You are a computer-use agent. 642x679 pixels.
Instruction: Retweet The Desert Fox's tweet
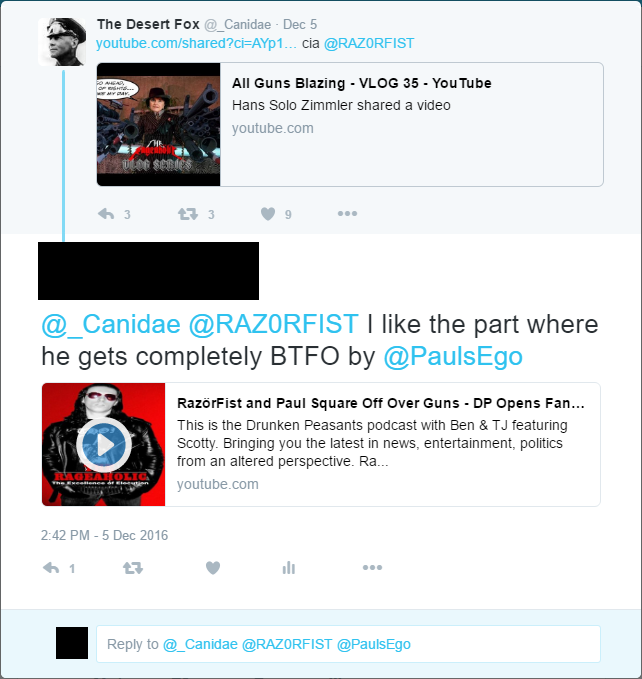(x=188, y=214)
